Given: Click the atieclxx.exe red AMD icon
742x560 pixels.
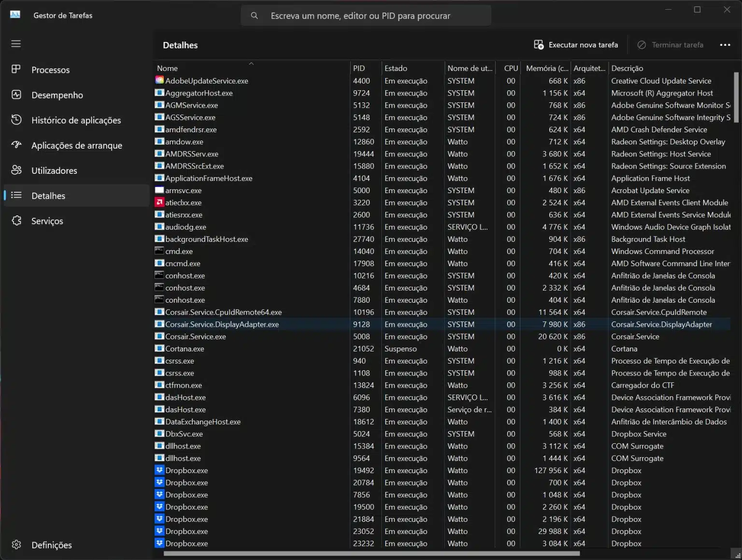Looking at the screenshot, I should pos(159,202).
